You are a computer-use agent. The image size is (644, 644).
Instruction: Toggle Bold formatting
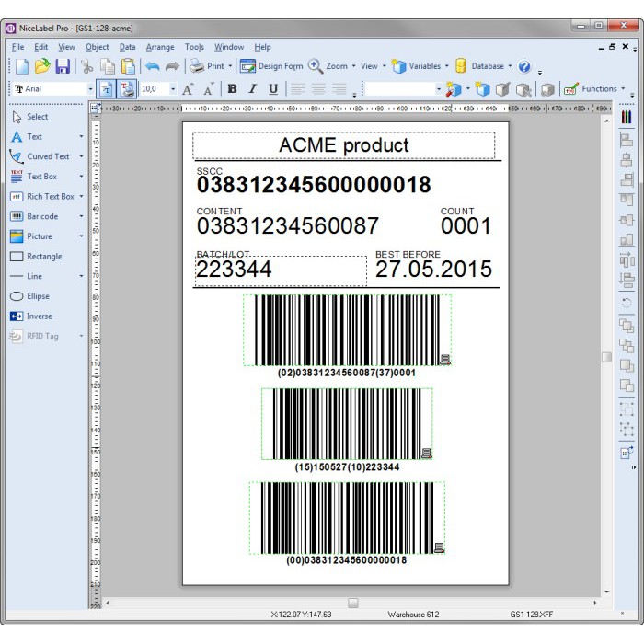pos(232,89)
